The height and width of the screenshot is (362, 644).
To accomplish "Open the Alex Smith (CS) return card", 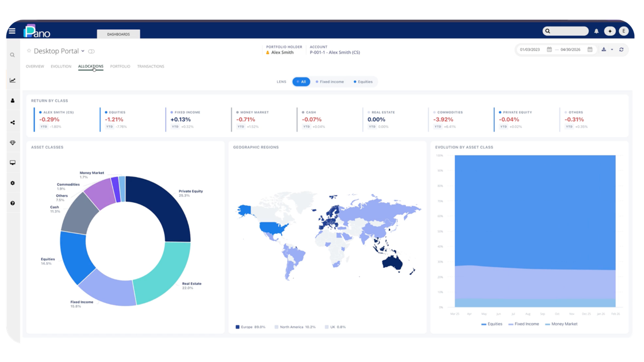I will (66, 120).
